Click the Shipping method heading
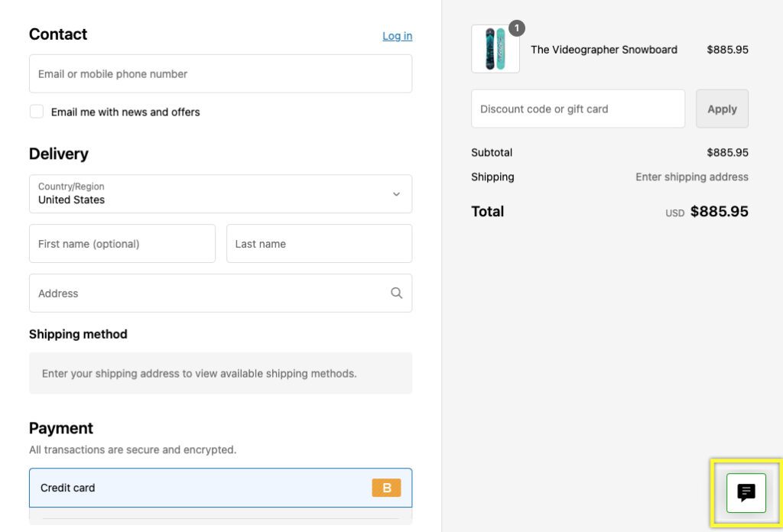The width and height of the screenshot is (783, 532). click(x=79, y=334)
